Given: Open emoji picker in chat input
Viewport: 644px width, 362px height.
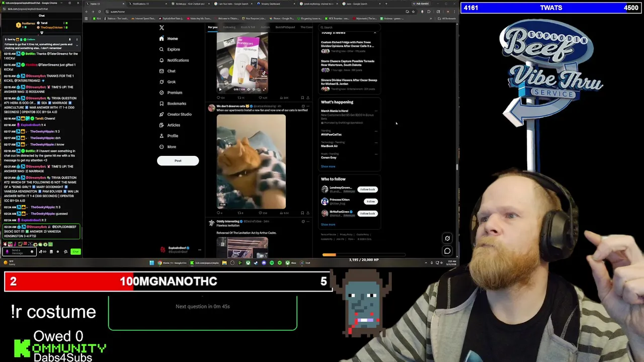Looking at the screenshot, I should pos(32,251).
